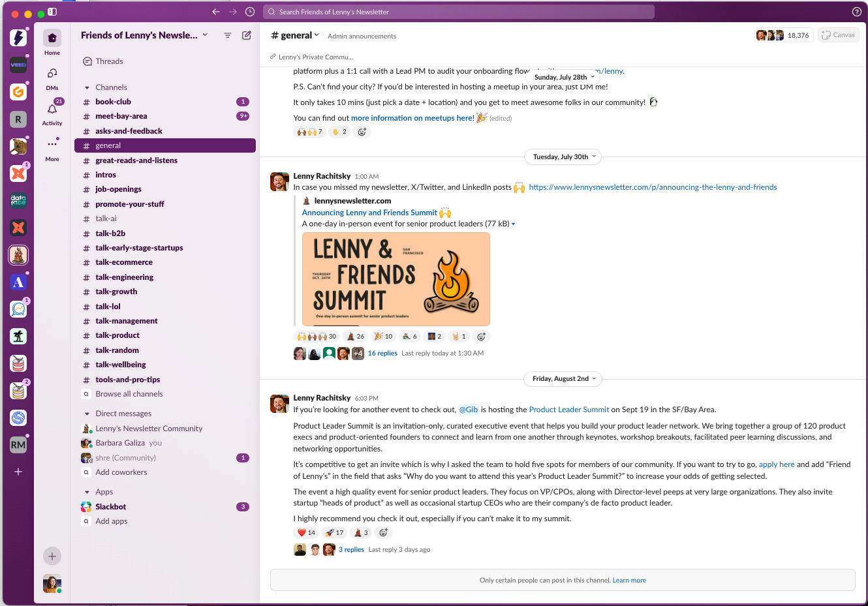Go back in history with the left arrow
This screenshot has width=868, height=606.
tap(216, 12)
